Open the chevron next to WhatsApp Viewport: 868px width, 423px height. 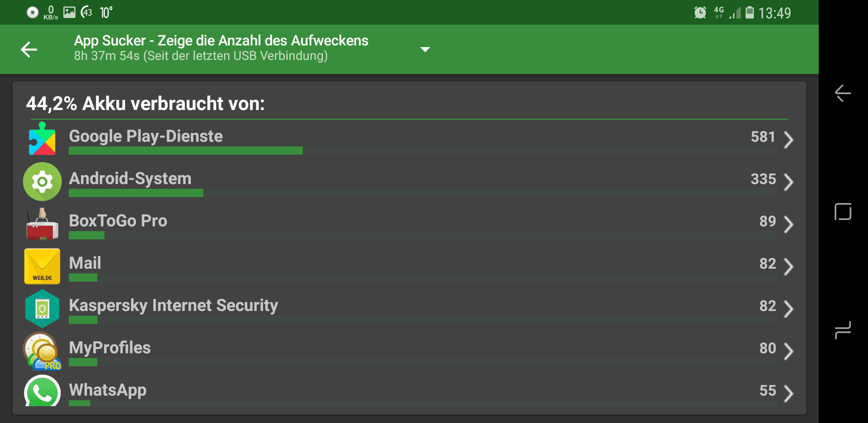point(788,393)
